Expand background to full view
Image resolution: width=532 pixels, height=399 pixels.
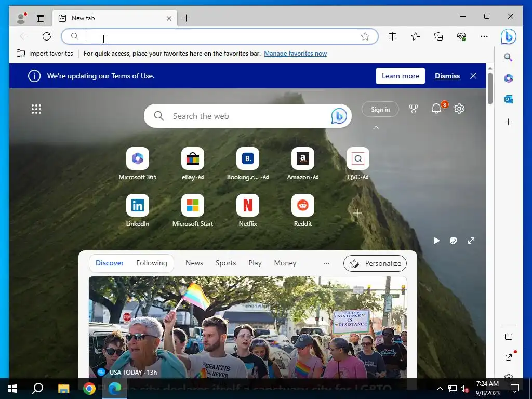(x=471, y=241)
